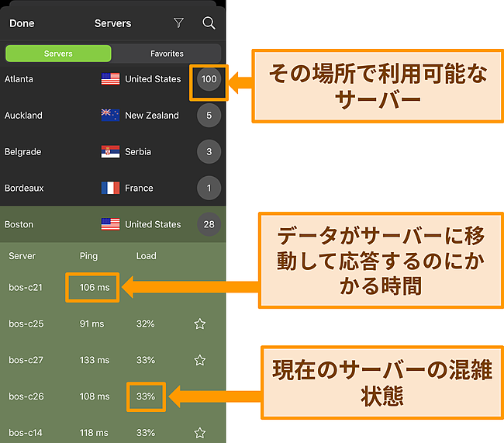Click the Belgrade server count badge 3

[x=209, y=151]
